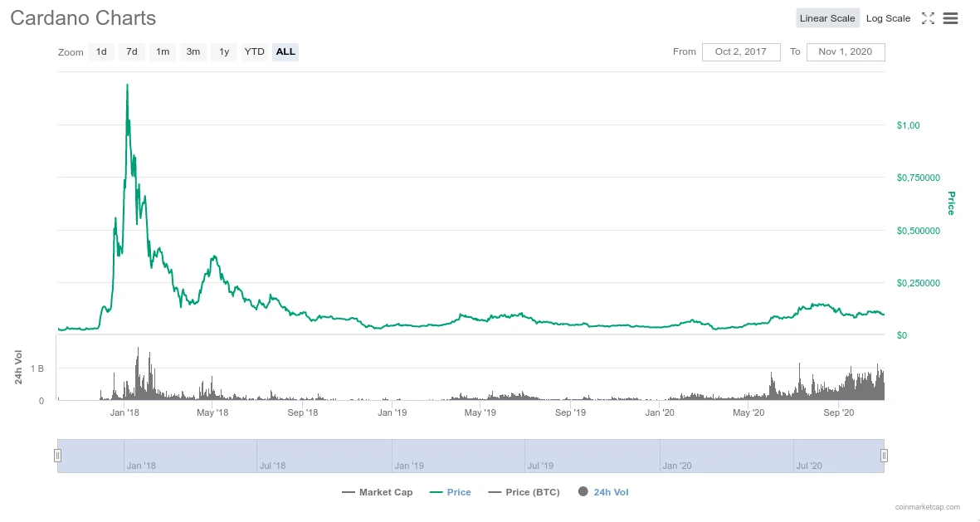Viewport: 980px width, 522px height.
Task: Toggle Price series in legend
Action: pyautogui.click(x=451, y=492)
